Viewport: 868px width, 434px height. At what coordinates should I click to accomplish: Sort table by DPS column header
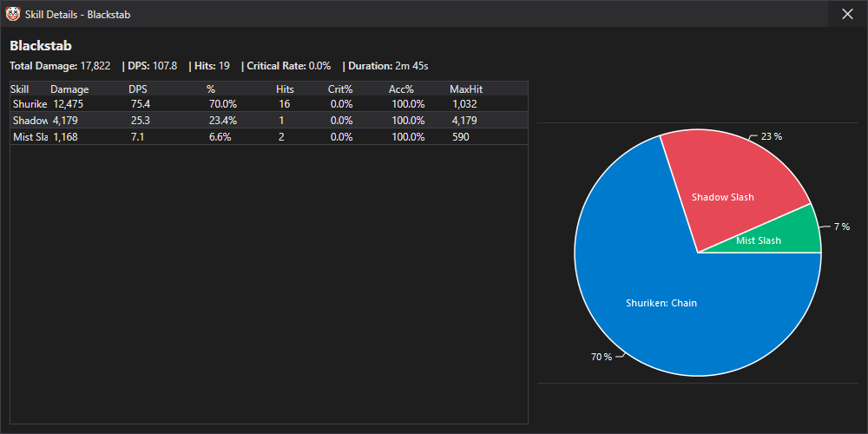pyautogui.click(x=138, y=89)
